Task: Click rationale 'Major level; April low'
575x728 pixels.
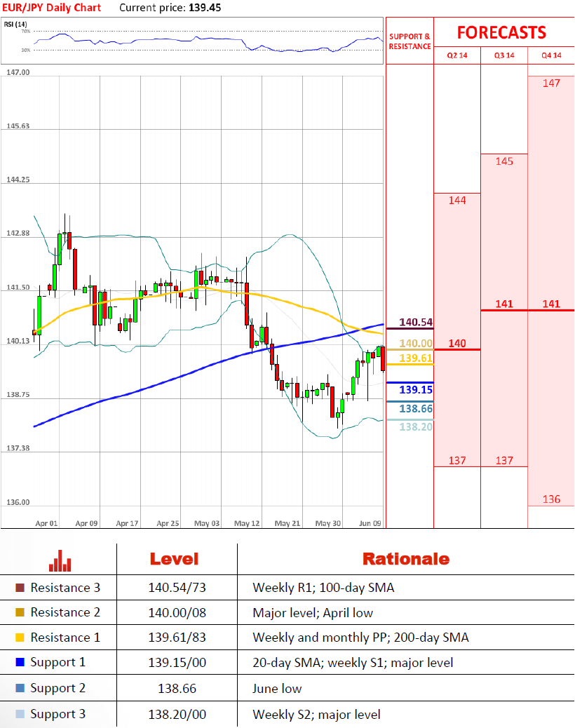Action: (313, 613)
